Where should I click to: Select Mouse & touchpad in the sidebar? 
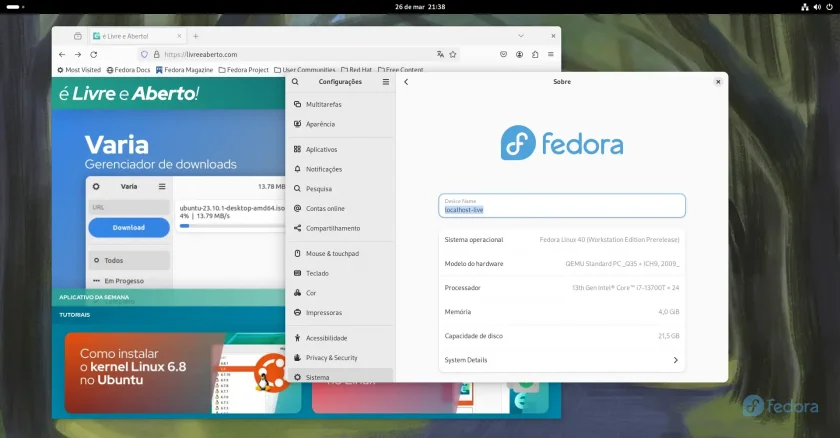pos(341,254)
